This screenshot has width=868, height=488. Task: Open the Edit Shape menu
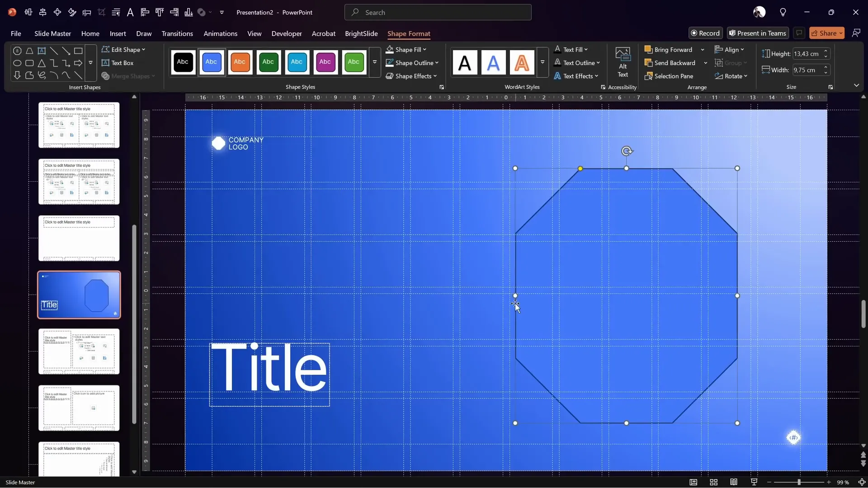coord(123,49)
